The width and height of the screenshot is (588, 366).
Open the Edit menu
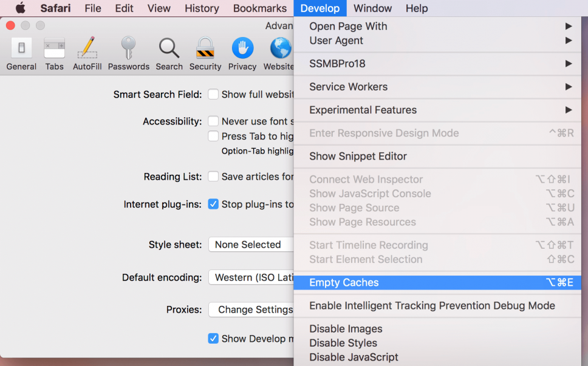pyautogui.click(x=124, y=8)
